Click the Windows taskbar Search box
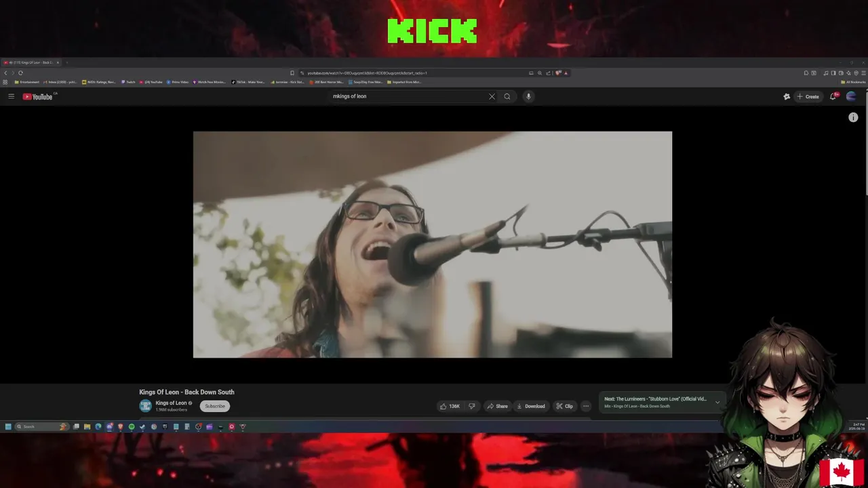This screenshot has height=488, width=868. click(x=42, y=426)
